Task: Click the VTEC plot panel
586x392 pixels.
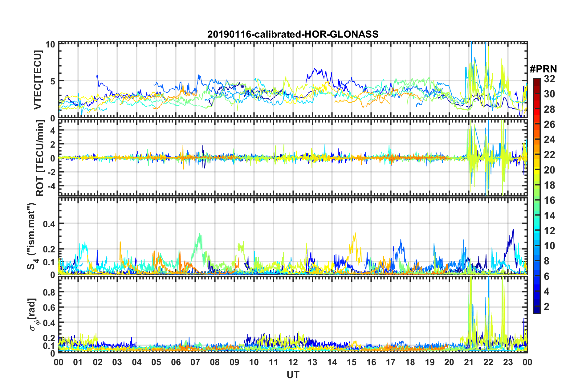Action: [x=293, y=80]
